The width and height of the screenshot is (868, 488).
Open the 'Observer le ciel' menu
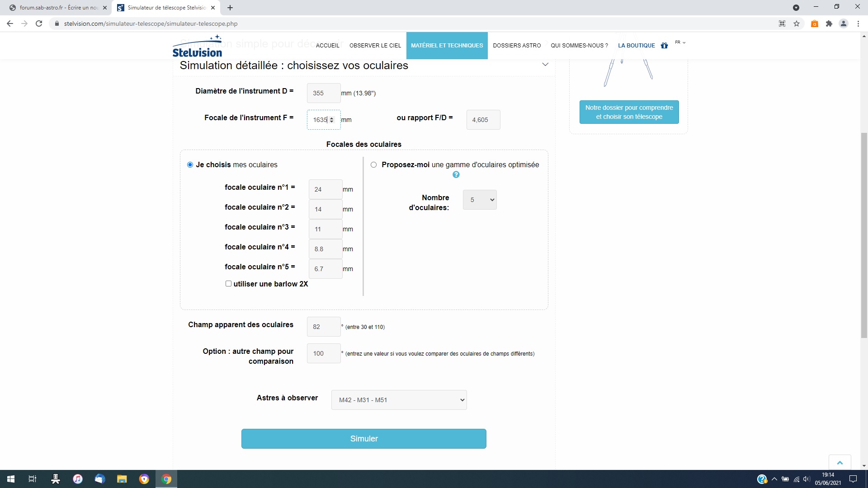pos(375,46)
